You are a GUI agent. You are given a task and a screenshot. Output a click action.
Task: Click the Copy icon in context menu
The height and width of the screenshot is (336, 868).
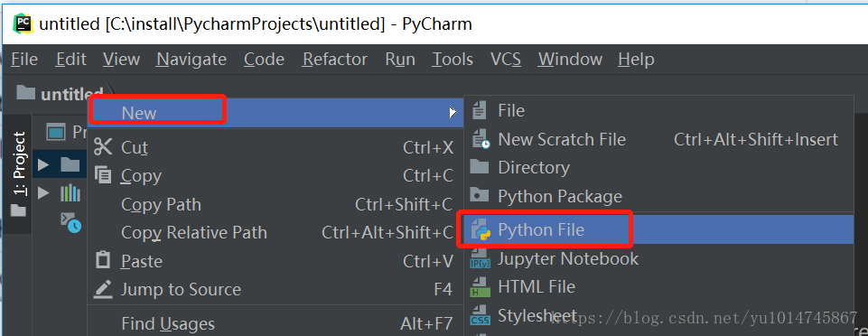[x=103, y=175]
